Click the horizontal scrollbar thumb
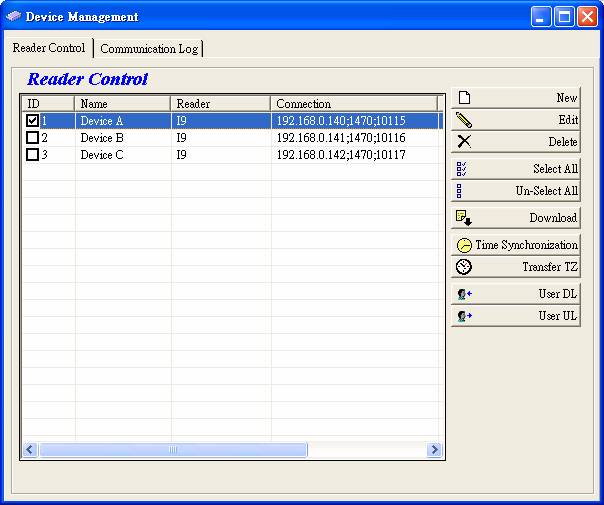The image size is (604, 505). coord(173,450)
